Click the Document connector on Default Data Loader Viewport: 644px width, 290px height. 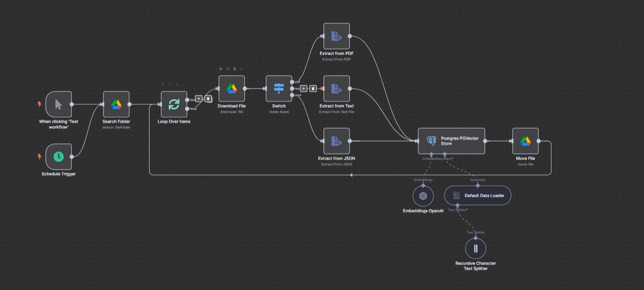(x=477, y=186)
